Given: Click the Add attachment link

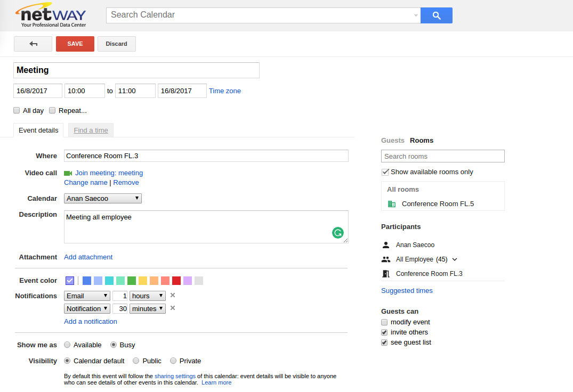Looking at the screenshot, I should pyautogui.click(x=88, y=257).
